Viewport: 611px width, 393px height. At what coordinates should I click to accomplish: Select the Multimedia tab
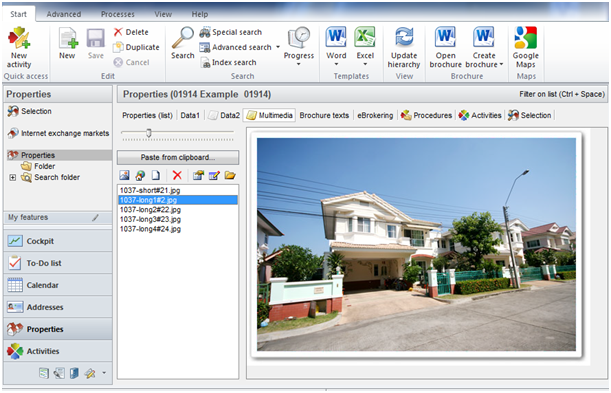tap(269, 115)
